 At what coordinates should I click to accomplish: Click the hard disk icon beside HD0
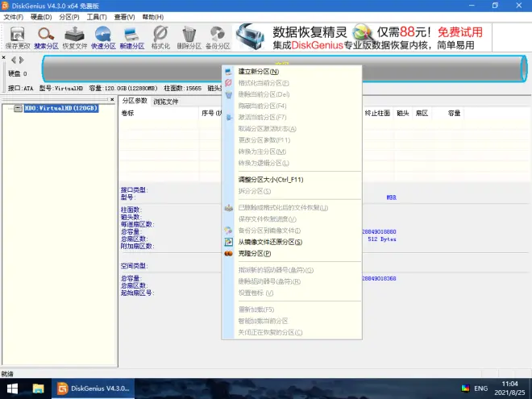19,108
